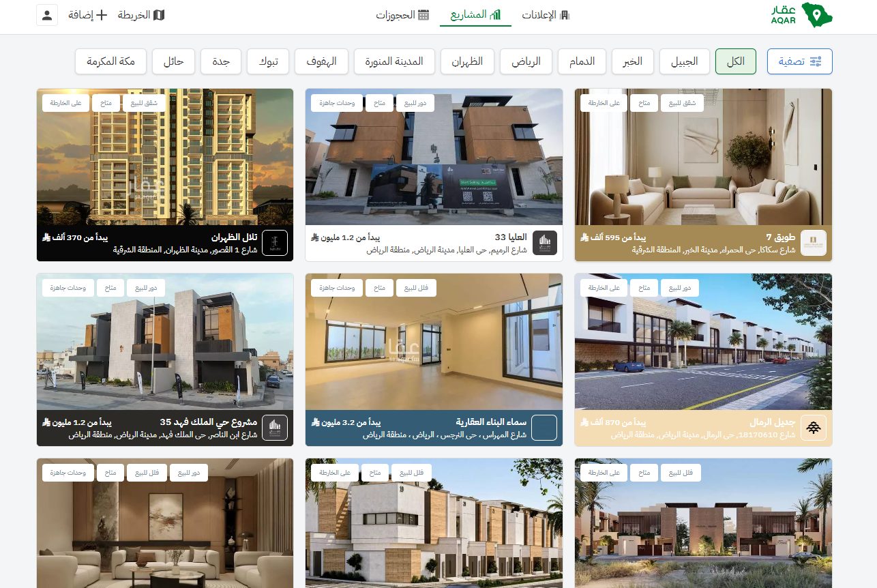This screenshot has width=877, height=588.
Task: Click the plus icon for إضافة
Action: [102, 15]
